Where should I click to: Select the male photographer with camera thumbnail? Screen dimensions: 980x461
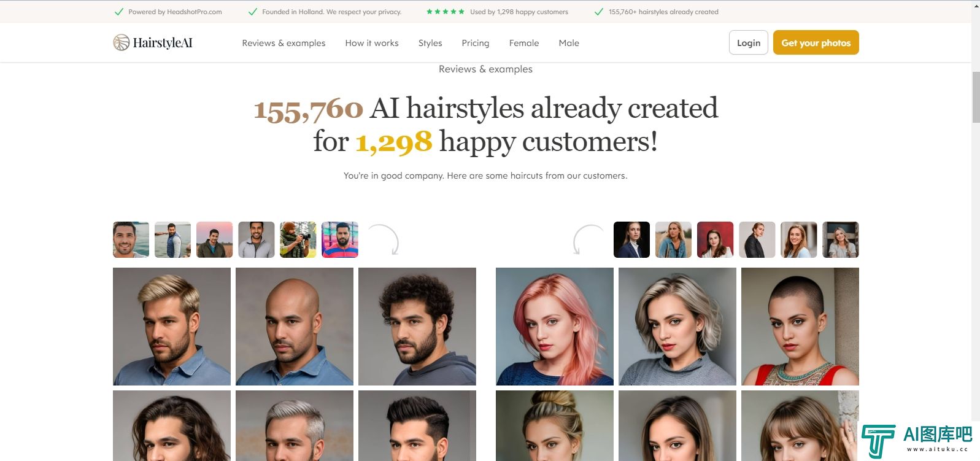pyautogui.click(x=298, y=239)
